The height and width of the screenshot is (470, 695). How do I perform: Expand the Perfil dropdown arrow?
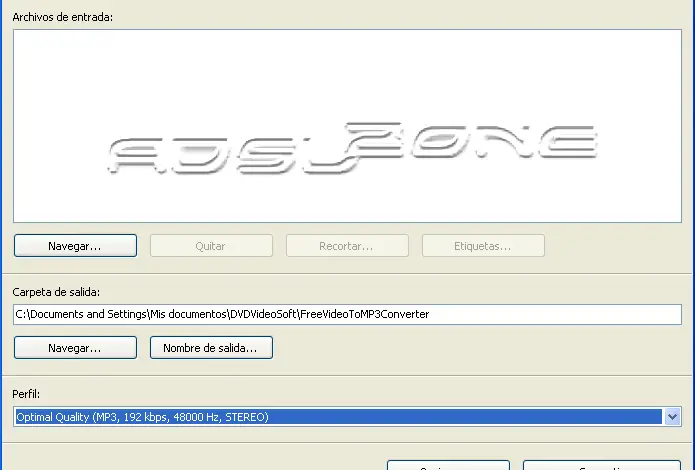tap(672, 417)
